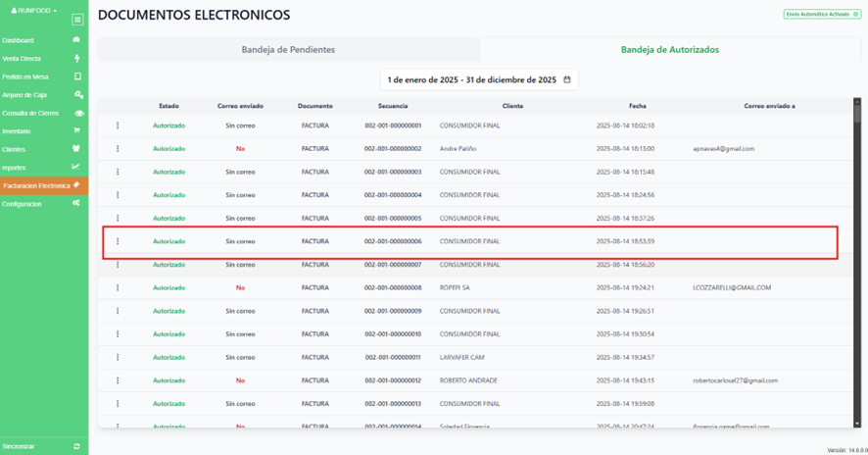Screen dimensions: 868x455
Task: Click the chart icon beside reportes
Action: point(75,167)
